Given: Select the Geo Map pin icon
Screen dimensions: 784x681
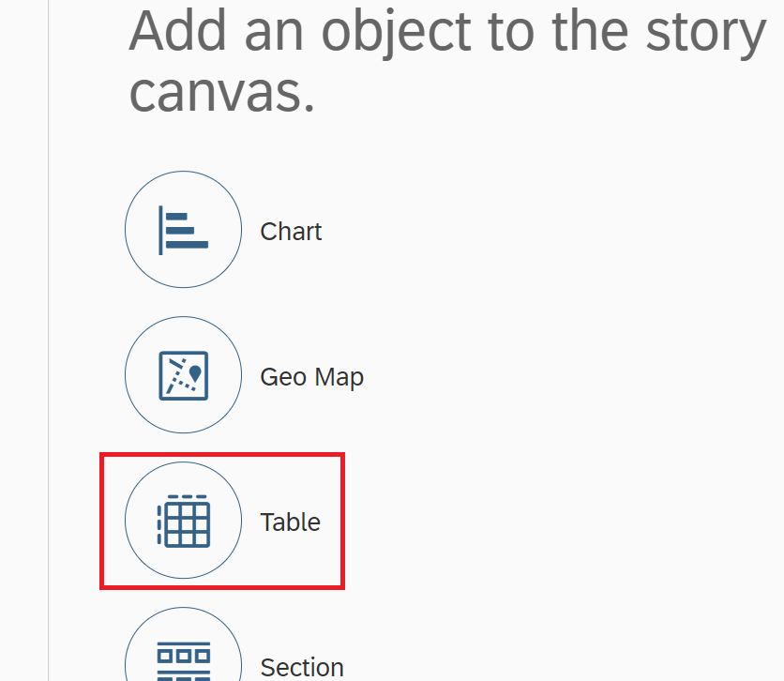Looking at the screenshot, I should (184, 375).
